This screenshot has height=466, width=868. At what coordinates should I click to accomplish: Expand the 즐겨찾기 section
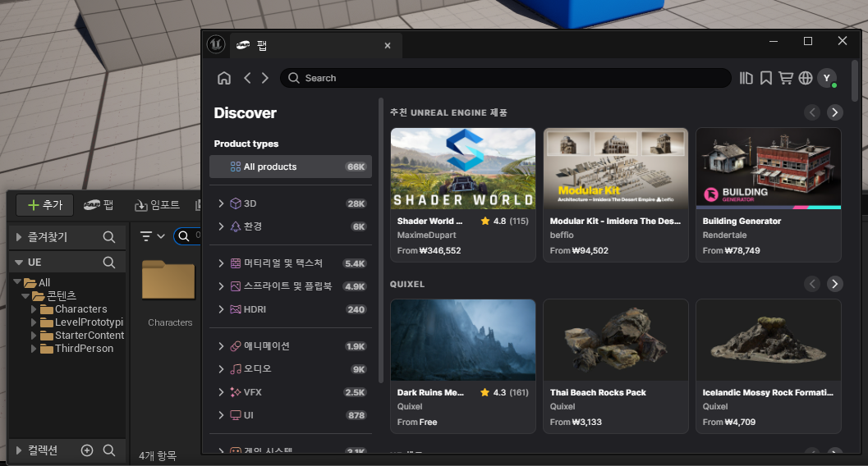click(19, 237)
